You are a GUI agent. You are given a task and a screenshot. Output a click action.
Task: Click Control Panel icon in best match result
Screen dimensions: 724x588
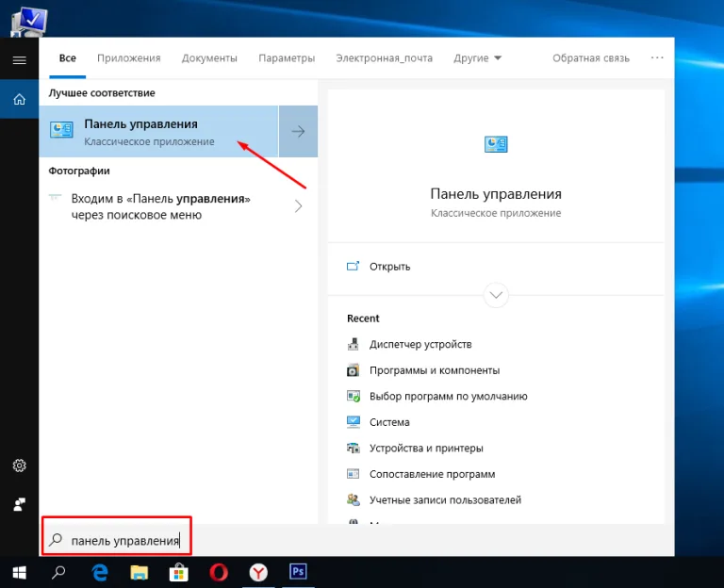click(61, 130)
